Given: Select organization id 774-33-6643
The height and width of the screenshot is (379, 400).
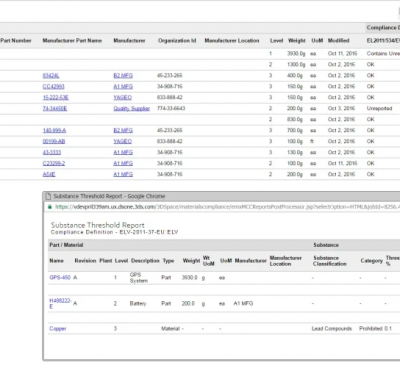Looking at the screenshot, I should point(171,109).
